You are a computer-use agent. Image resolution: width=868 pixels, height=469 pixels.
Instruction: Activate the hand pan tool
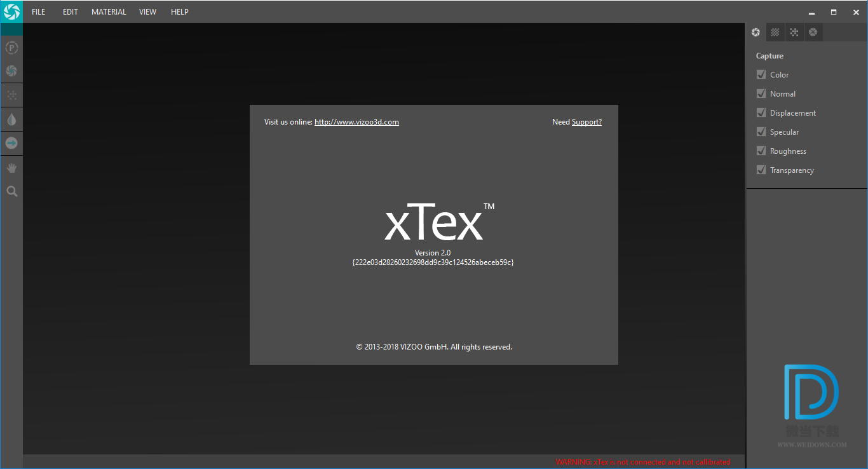point(11,168)
